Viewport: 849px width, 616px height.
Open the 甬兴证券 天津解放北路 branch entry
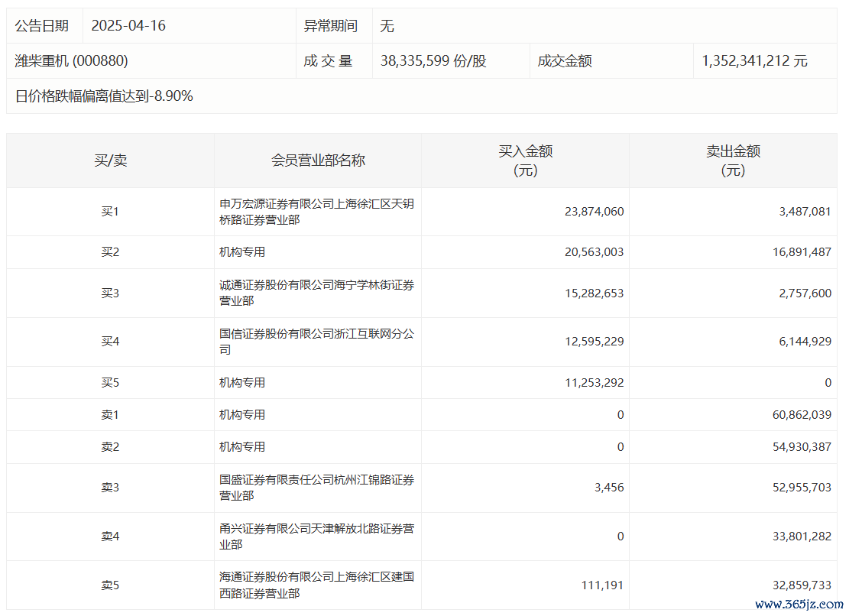coord(316,537)
